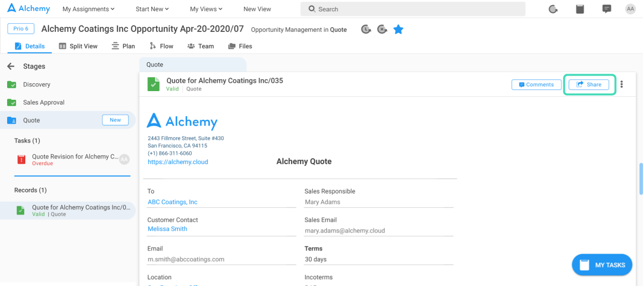Open the My Views dropdown
Viewport: 644px width, 286px height.
coord(206,9)
